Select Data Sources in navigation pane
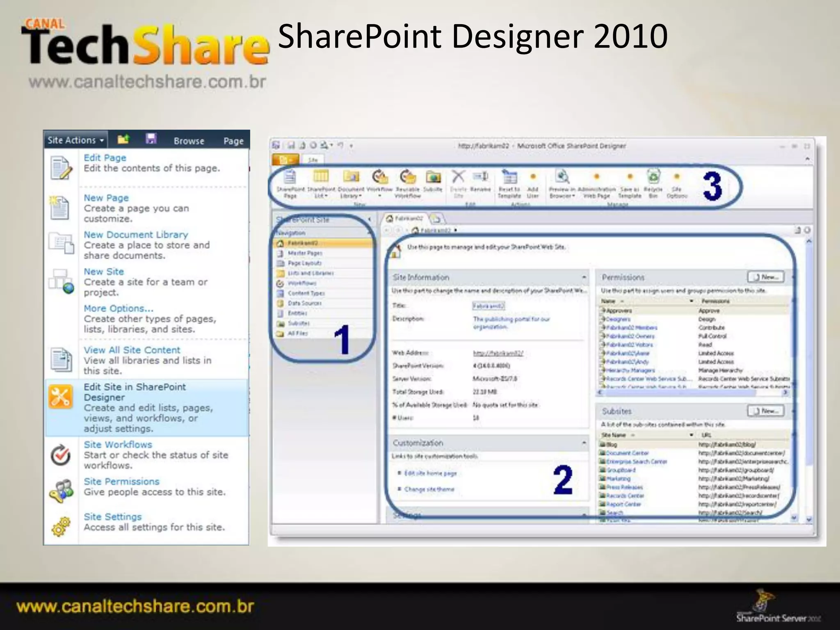 [304, 303]
